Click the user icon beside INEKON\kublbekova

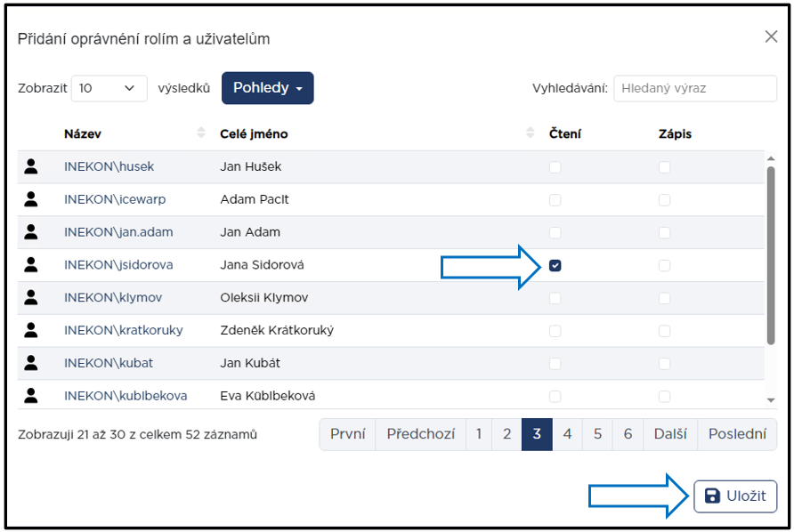(x=31, y=395)
